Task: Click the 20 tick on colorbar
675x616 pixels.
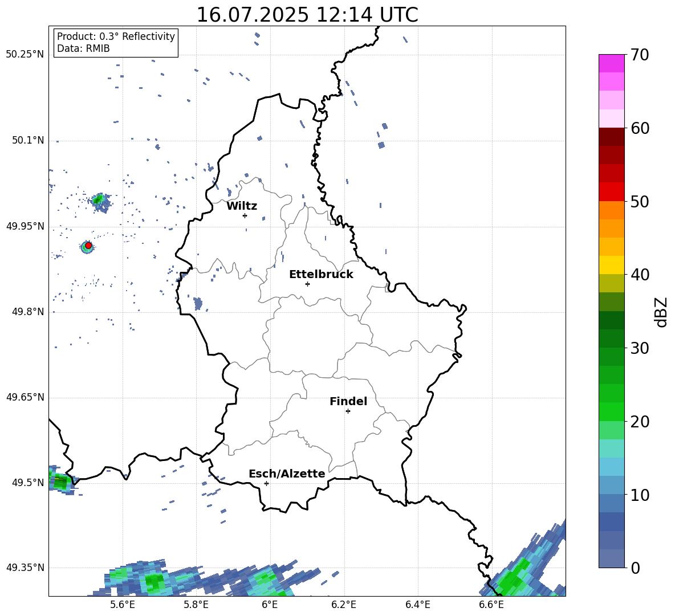Action: tap(640, 421)
